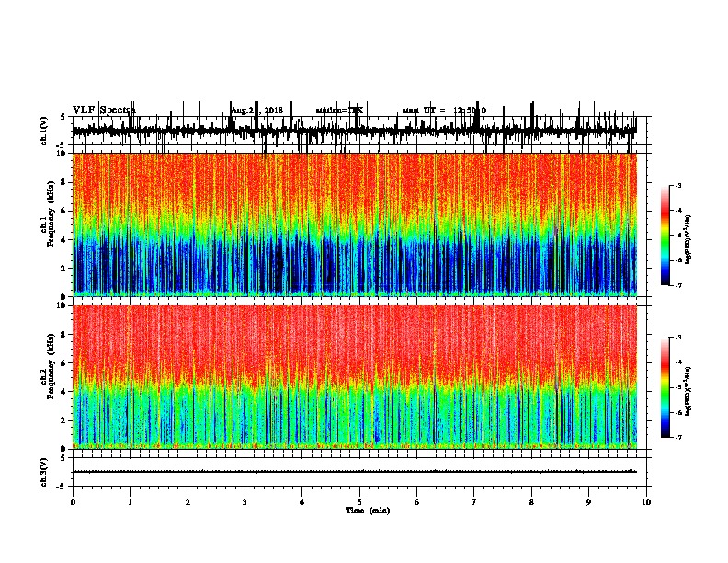Viewport: 728px width, 563px height.
Task: Click the ch.1 voltage waveform trace
Action: (354, 130)
